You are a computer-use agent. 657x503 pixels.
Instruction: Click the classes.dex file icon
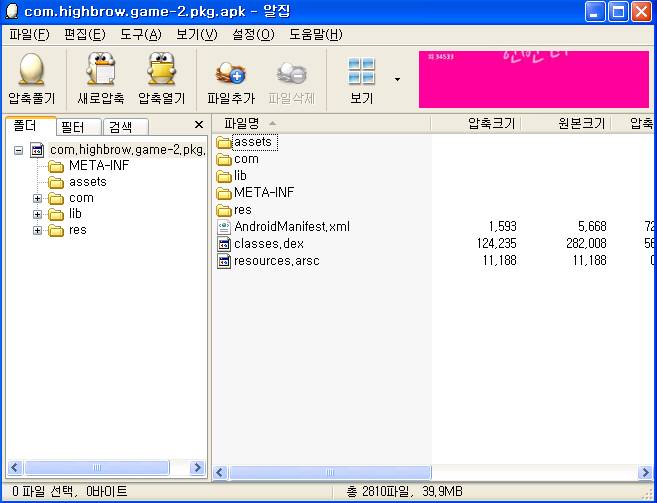click(224, 244)
